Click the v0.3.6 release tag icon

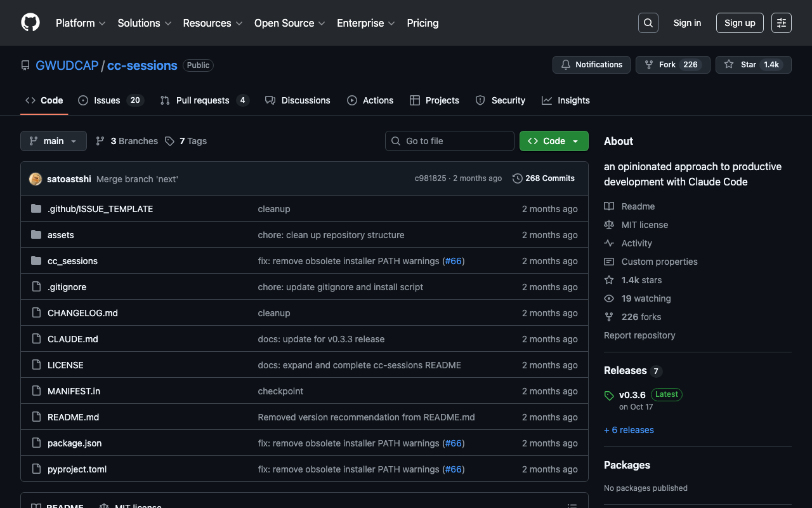click(609, 396)
